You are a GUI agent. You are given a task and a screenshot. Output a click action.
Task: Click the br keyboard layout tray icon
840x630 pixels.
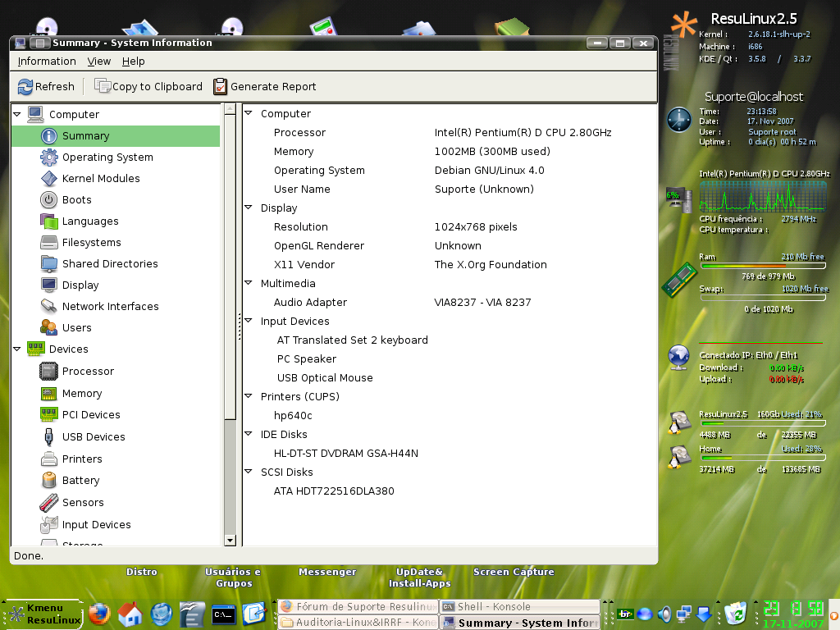624,614
